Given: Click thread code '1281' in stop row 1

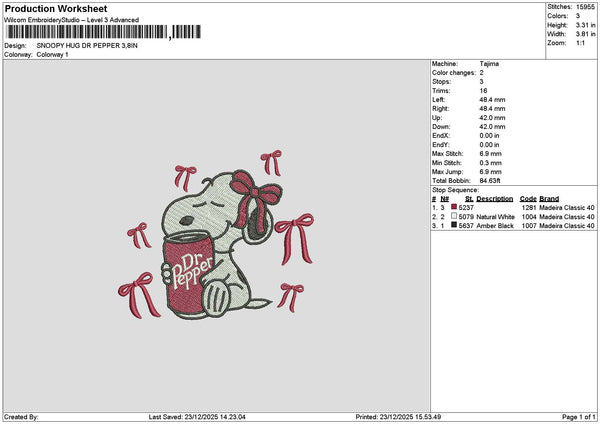Looking at the screenshot, I should [x=529, y=208].
